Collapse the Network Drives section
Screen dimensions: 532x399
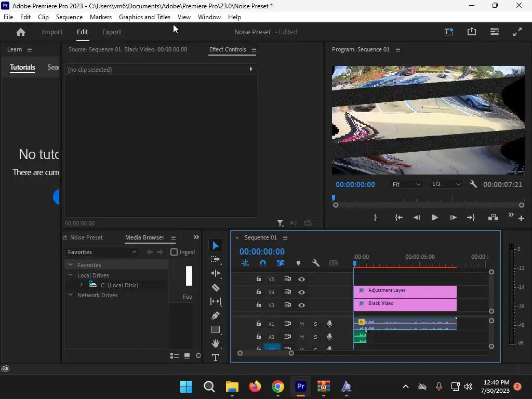click(x=70, y=295)
